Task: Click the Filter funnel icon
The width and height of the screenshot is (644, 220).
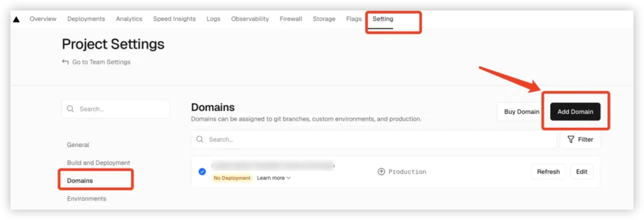Action: click(x=571, y=139)
